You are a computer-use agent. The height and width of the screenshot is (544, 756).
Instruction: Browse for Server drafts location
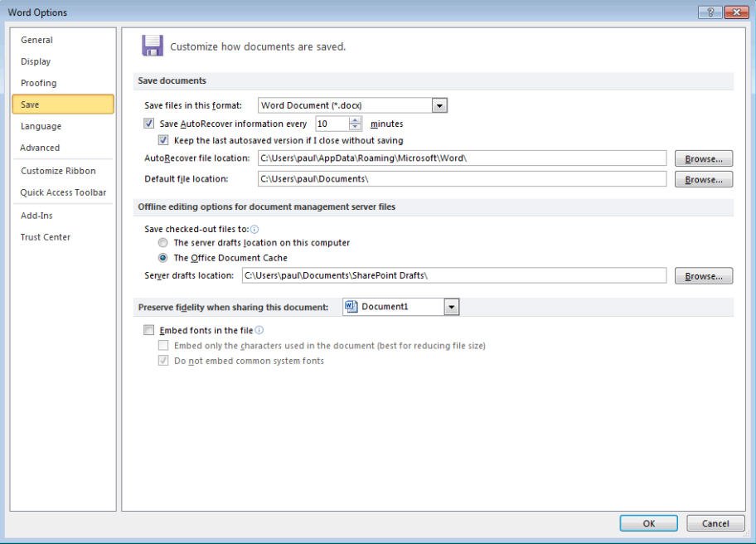point(704,276)
